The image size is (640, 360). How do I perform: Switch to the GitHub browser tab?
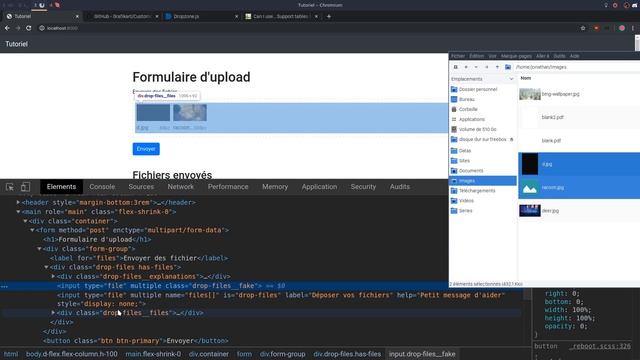click(x=122, y=16)
